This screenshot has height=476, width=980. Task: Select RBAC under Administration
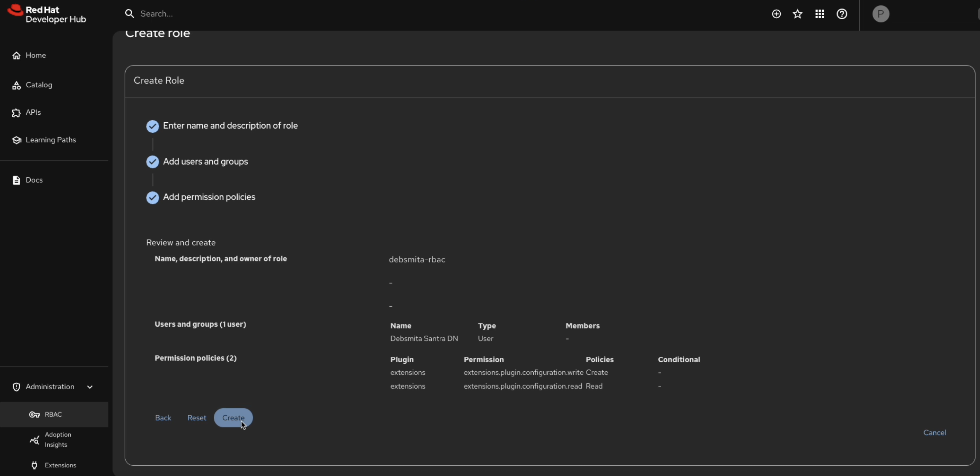pos(54,415)
